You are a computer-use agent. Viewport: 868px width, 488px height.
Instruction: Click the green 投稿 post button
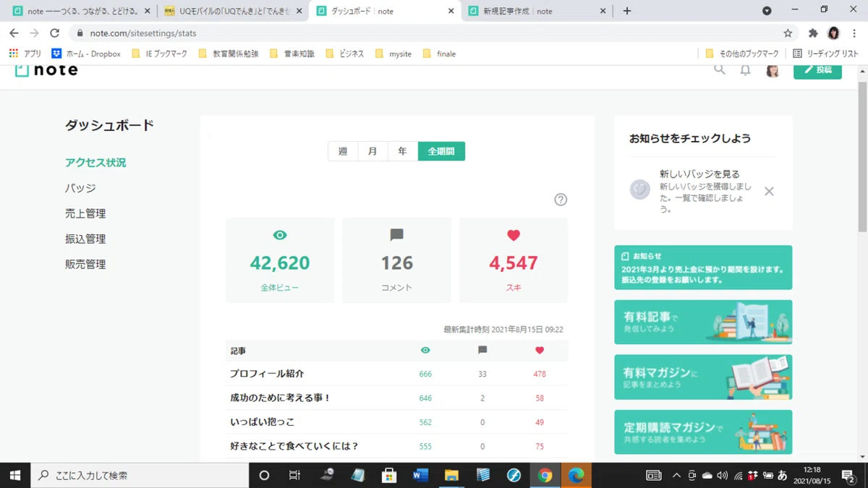point(817,70)
